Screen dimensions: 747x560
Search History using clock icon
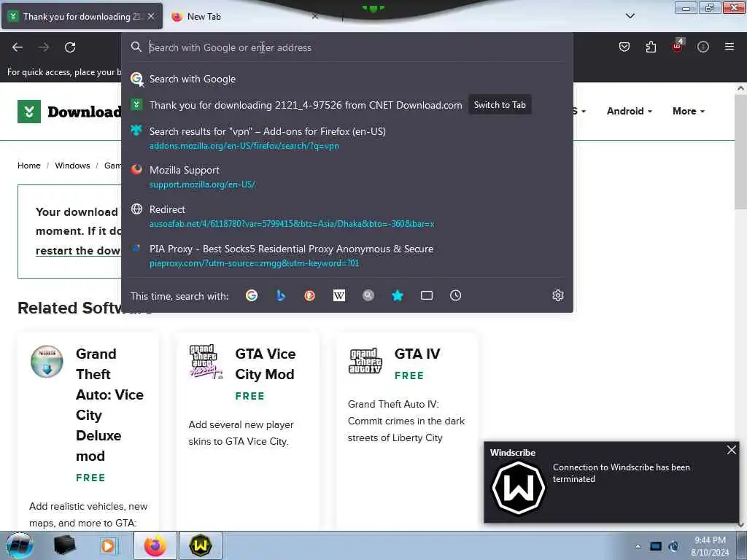(x=455, y=296)
